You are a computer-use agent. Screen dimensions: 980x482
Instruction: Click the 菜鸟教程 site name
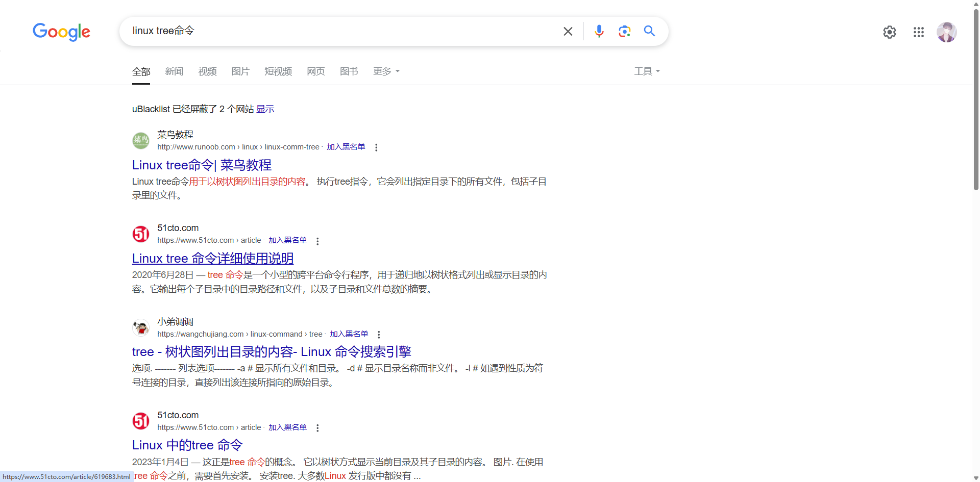pos(175,135)
